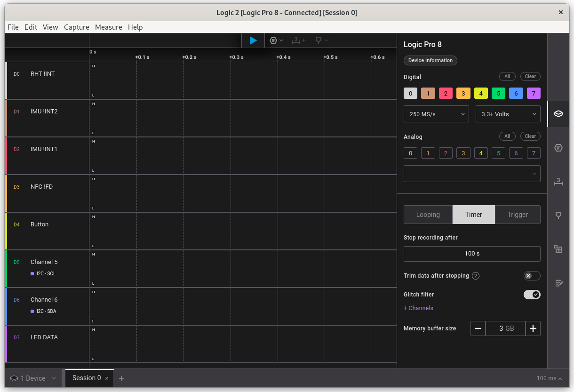The height and width of the screenshot is (392, 574).
Task: Open the 3.3+ Volts threshold dropdown
Action: point(508,114)
